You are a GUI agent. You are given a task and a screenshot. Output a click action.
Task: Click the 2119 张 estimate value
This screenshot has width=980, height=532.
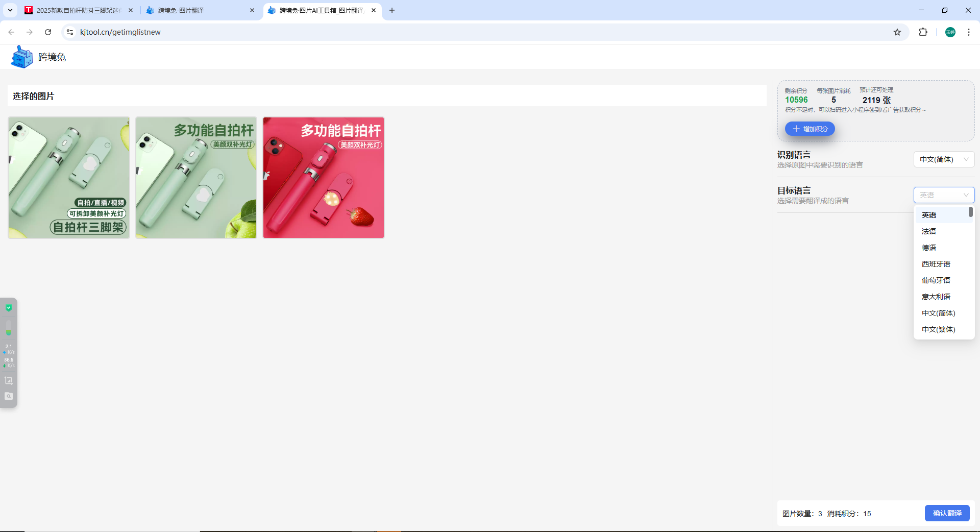(877, 100)
